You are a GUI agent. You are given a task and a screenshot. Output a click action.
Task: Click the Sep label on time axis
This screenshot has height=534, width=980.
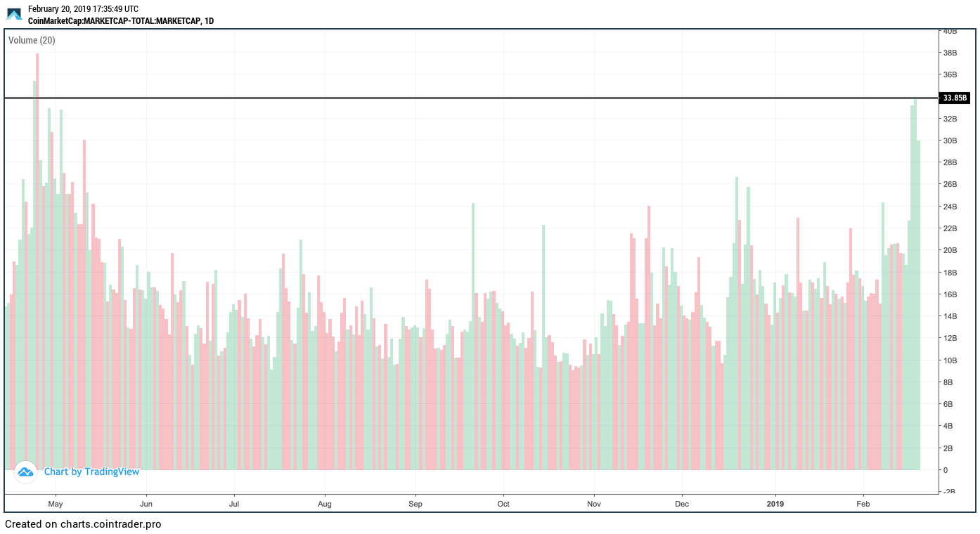tap(415, 504)
